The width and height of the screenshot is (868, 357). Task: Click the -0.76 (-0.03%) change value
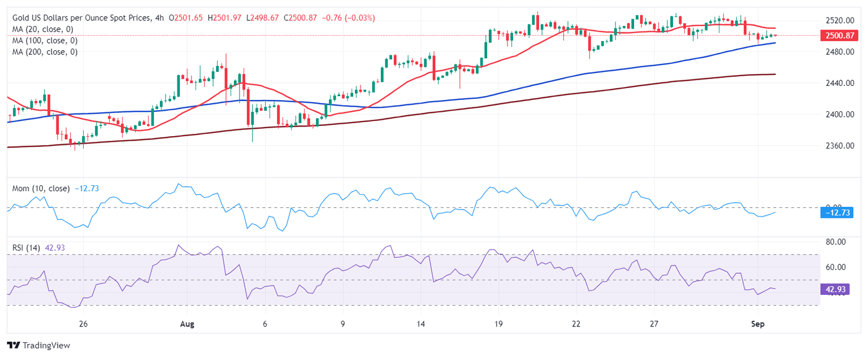coord(349,18)
